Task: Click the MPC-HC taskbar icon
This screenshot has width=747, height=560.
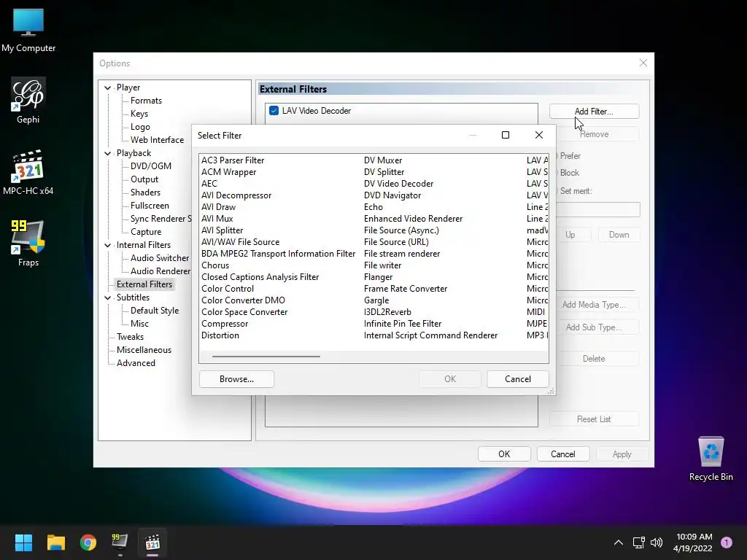Action: pos(152,542)
